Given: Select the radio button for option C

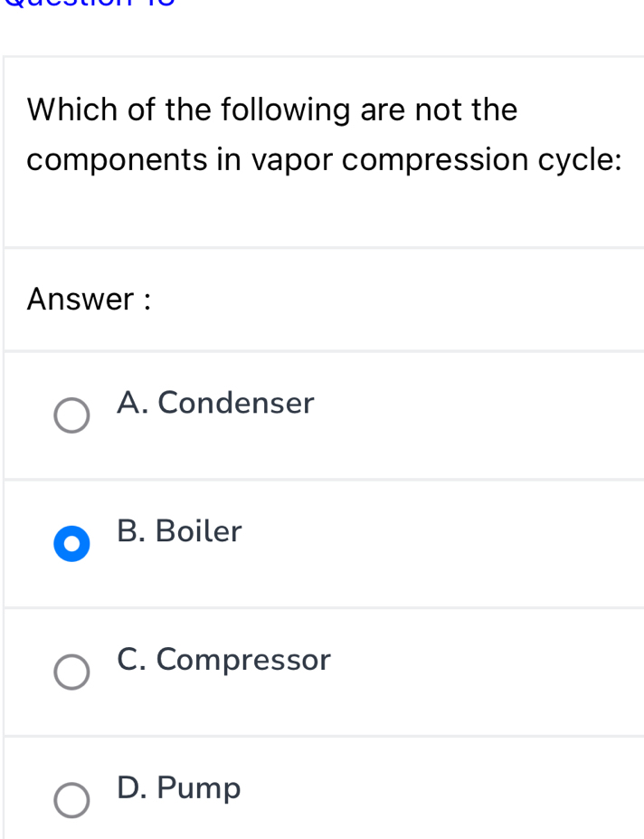Looking at the screenshot, I should pyautogui.click(x=71, y=672).
